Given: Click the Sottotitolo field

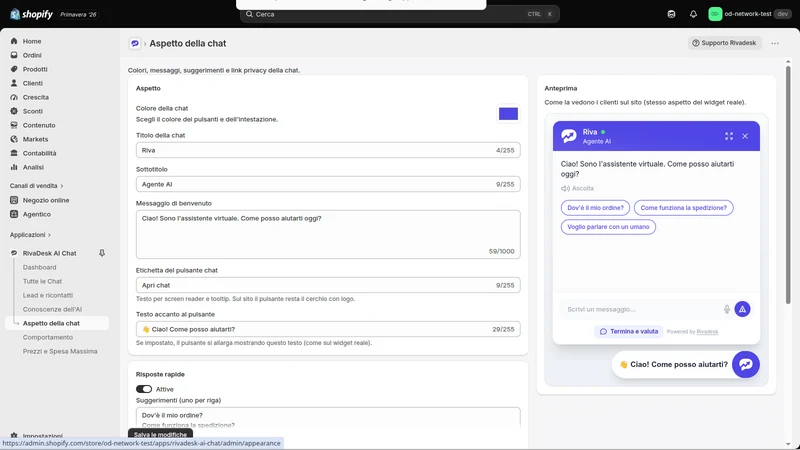Looking at the screenshot, I should (x=328, y=184).
